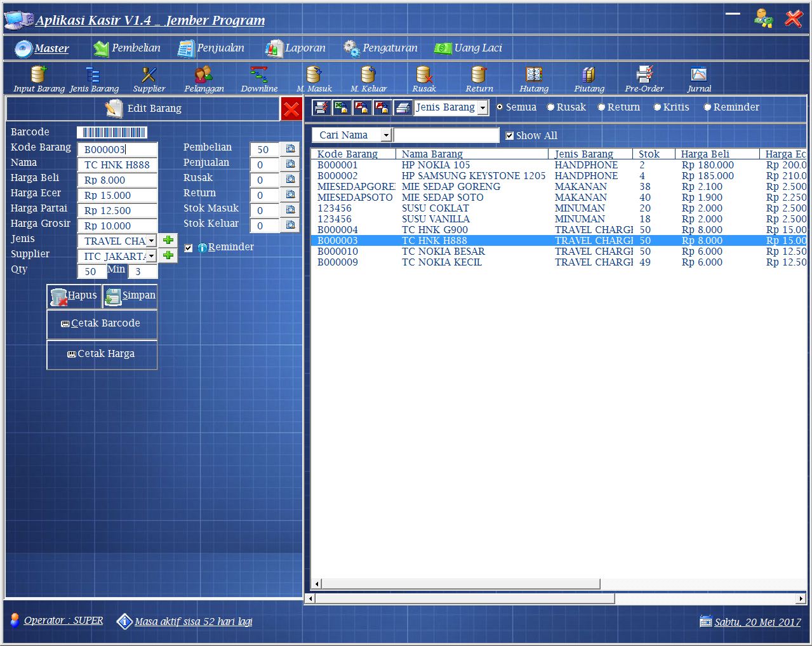
Task: Expand the Jenis TRAVEL CHARGER dropdown
Action: [151, 241]
